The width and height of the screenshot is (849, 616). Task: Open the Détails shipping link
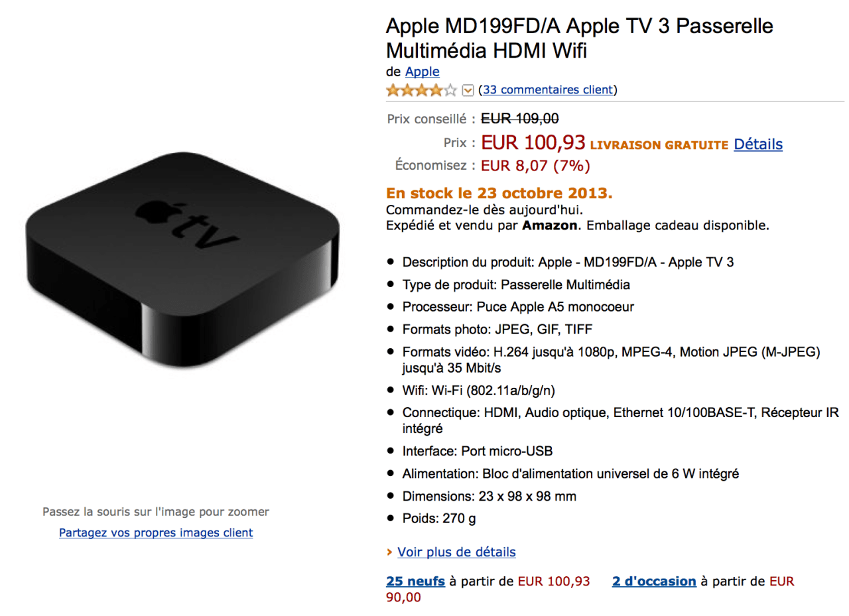pyautogui.click(x=757, y=144)
